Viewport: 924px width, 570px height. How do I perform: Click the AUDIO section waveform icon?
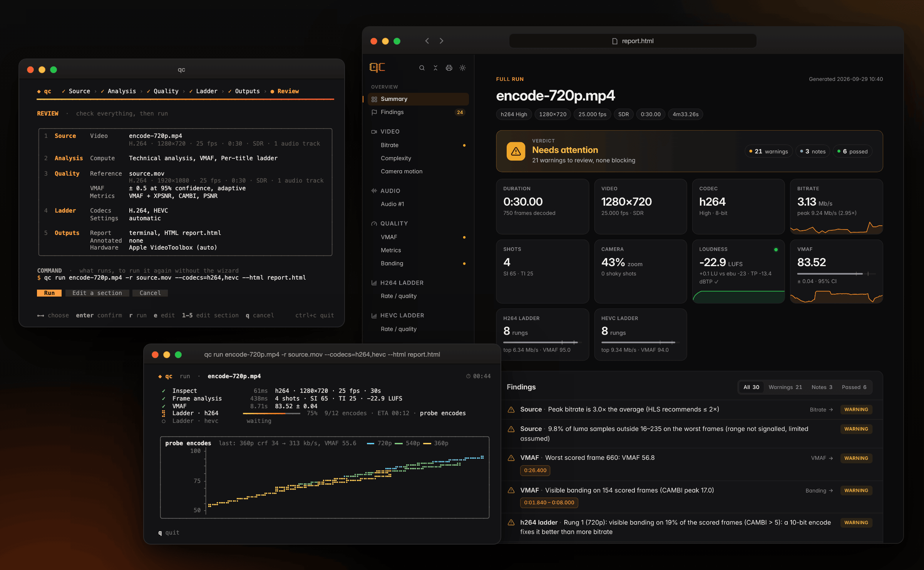374,191
